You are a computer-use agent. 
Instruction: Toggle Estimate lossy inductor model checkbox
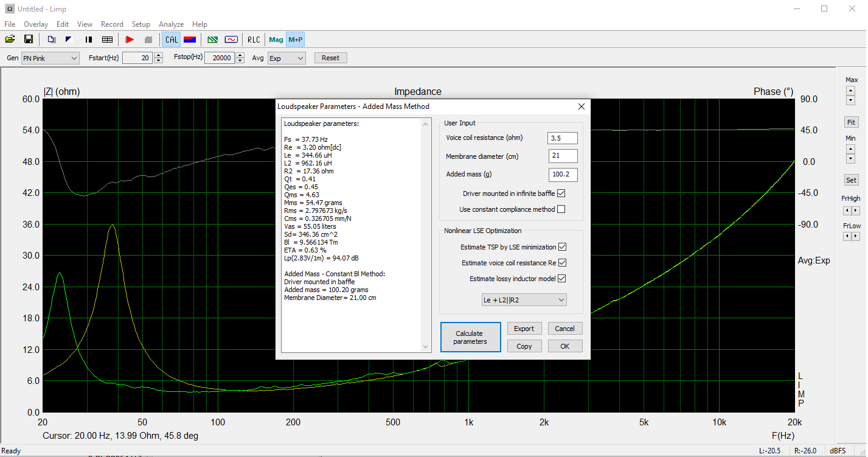point(562,279)
